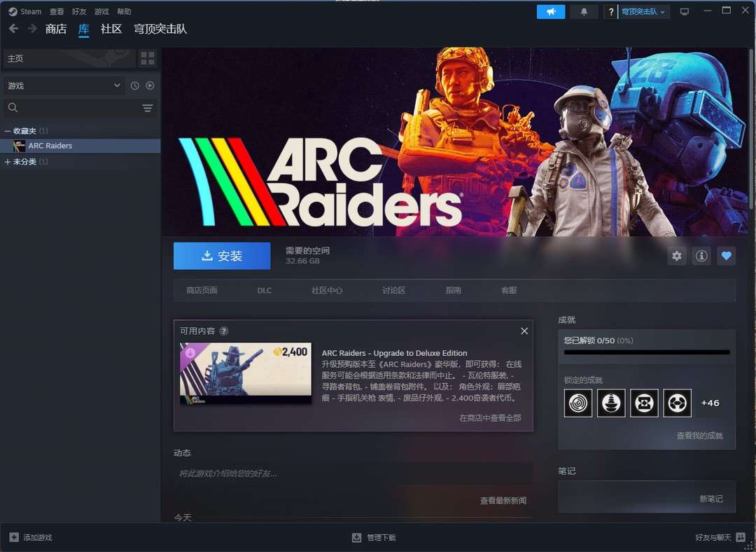Open the 查看 menu
The height and width of the screenshot is (552, 756).
[x=57, y=12]
